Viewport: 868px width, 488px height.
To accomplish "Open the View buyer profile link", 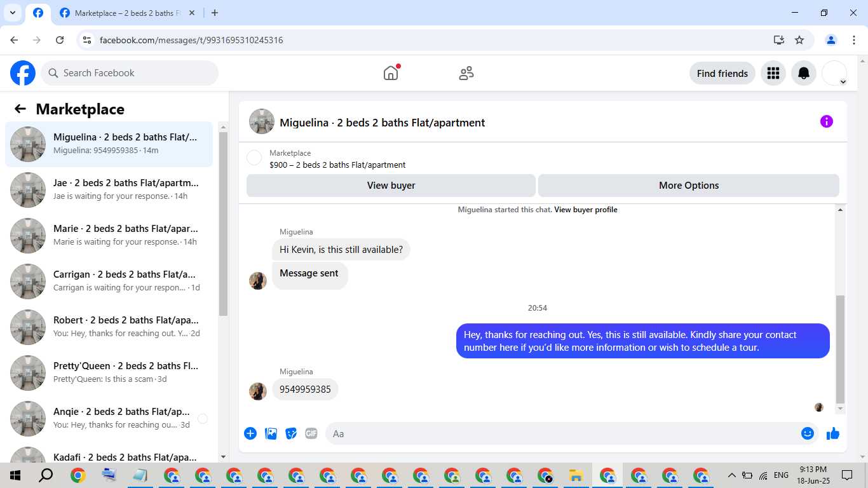I will pyautogui.click(x=586, y=210).
